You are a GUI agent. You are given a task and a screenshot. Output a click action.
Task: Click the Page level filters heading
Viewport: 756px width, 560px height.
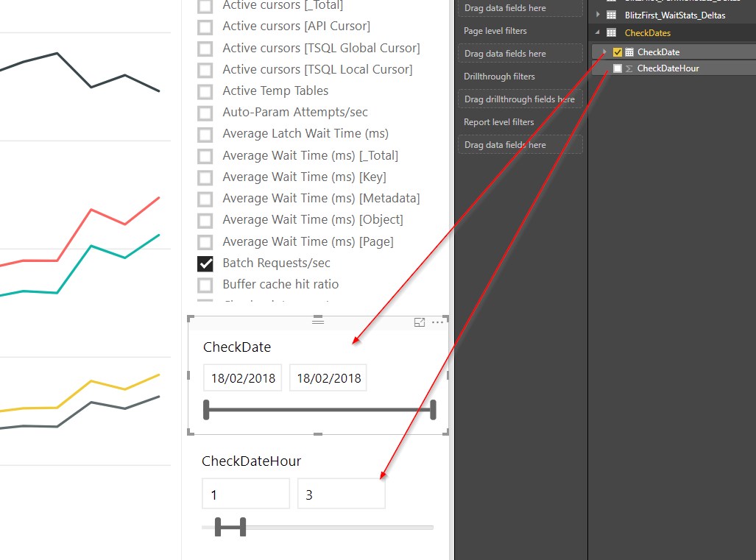point(495,31)
